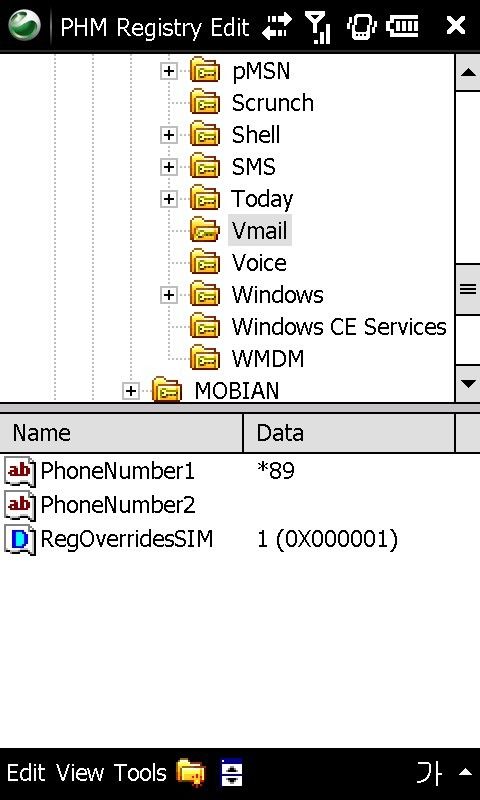The image size is (480, 800).
Task: Sort by Data column header
Action: [348, 433]
